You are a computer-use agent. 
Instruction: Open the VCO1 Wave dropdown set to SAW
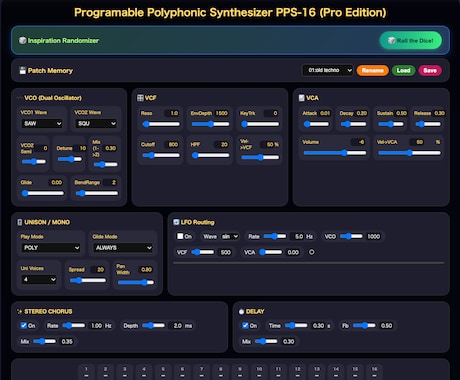point(42,124)
